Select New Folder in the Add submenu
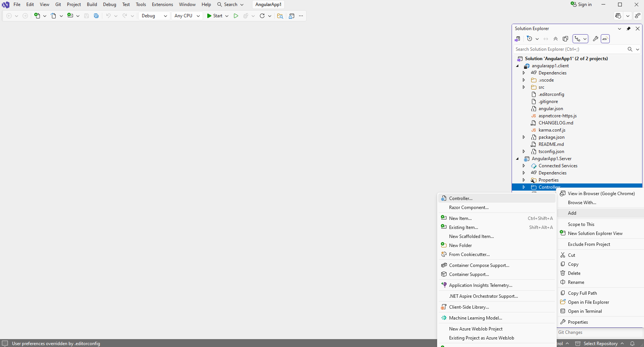The width and height of the screenshot is (644, 347). tap(460, 245)
